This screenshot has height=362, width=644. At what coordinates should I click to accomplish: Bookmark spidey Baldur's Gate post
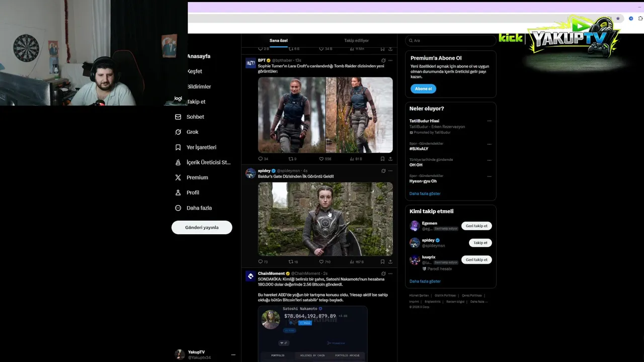pos(382,262)
